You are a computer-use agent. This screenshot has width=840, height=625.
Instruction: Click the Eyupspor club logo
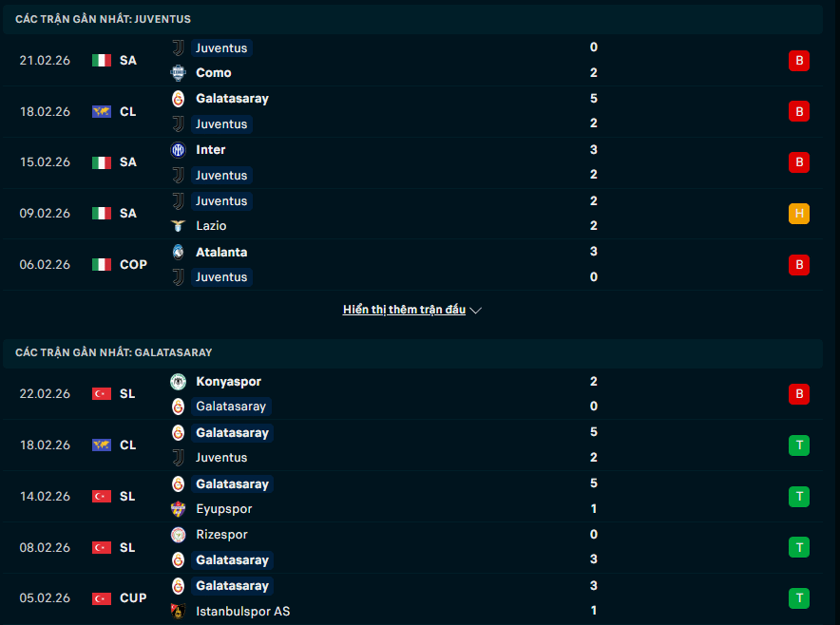[x=178, y=509]
